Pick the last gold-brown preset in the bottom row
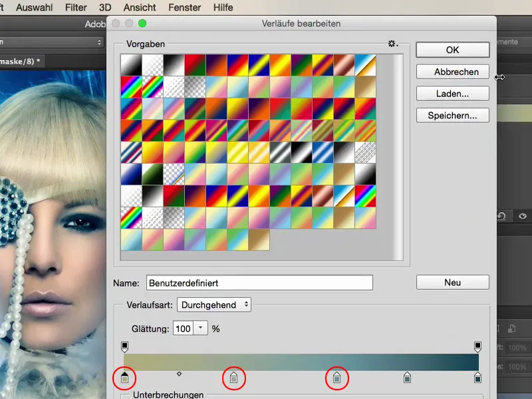The image size is (532, 399). pyautogui.click(x=259, y=239)
